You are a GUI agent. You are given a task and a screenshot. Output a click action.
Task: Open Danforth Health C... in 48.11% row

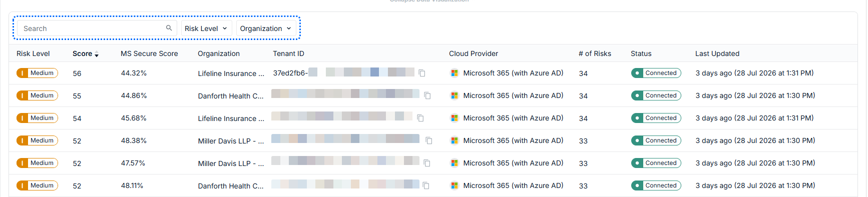[231, 186]
